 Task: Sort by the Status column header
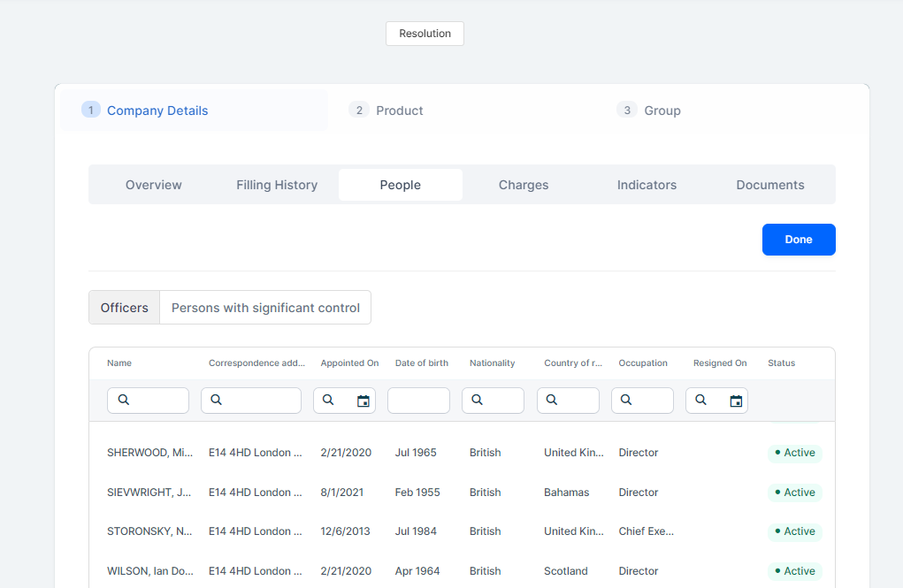pyautogui.click(x=781, y=363)
